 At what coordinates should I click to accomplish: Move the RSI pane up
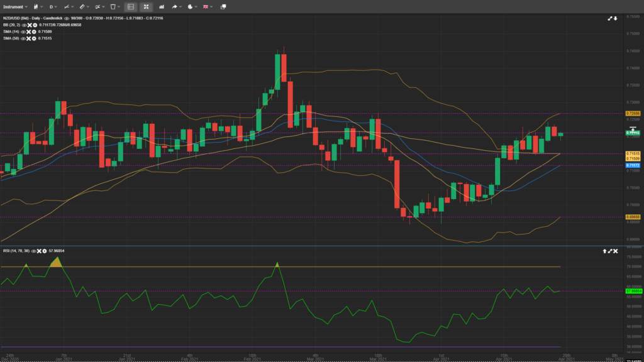(604, 251)
